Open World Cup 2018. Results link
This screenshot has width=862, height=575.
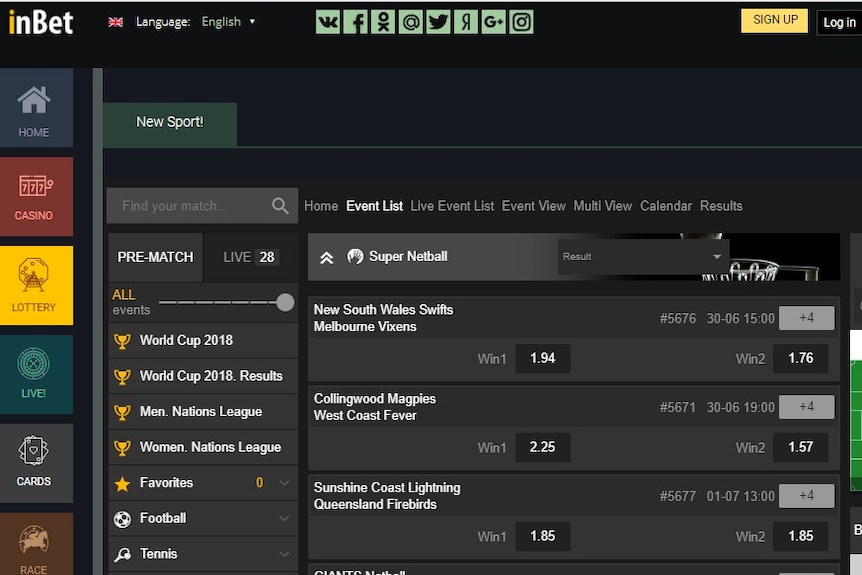(x=211, y=376)
